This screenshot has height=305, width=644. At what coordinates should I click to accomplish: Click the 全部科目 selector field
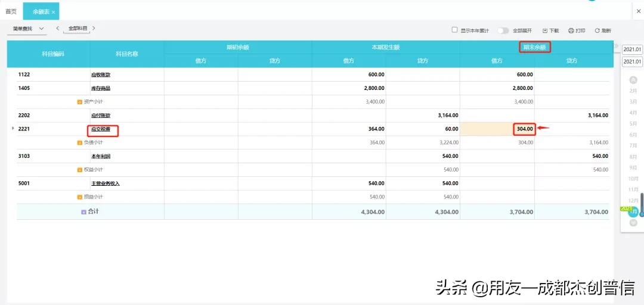[76, 29]
